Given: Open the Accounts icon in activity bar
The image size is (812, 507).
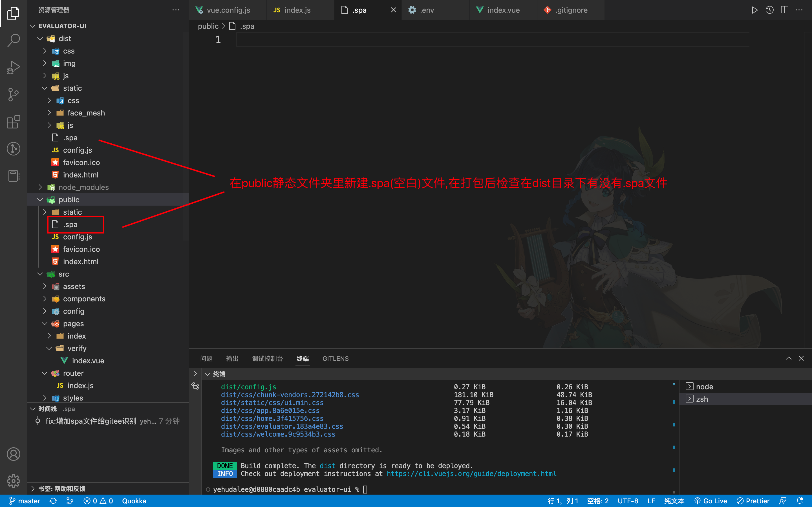Looking at the screenshot, I should click(14, 454).
